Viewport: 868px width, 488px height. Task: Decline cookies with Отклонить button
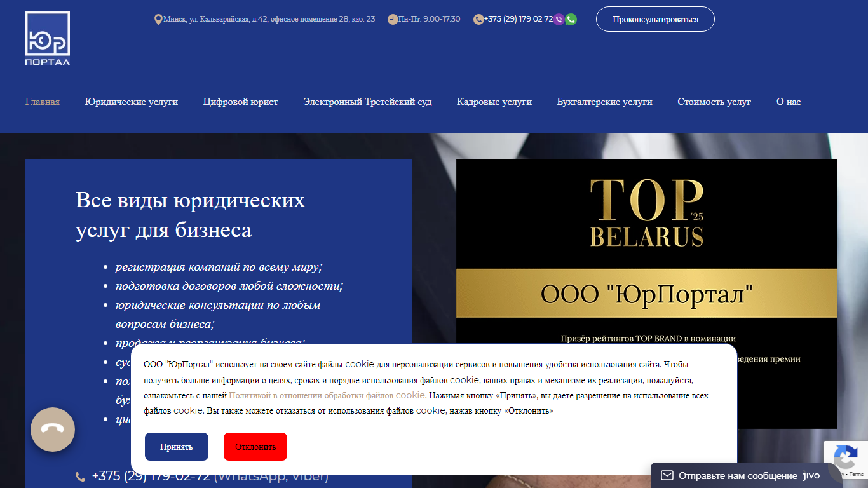[255, 447]
